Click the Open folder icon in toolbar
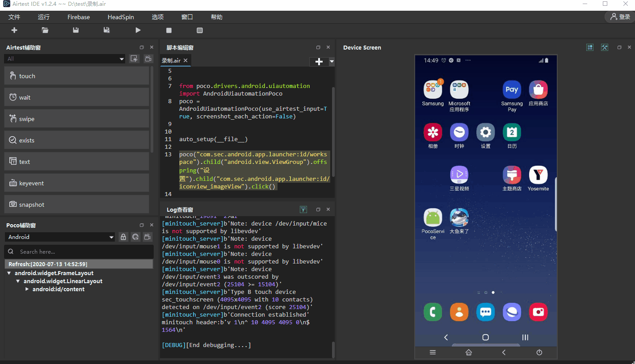Image resolution: width=635 pixels, height=364 pixels. (x=45, y=30)
